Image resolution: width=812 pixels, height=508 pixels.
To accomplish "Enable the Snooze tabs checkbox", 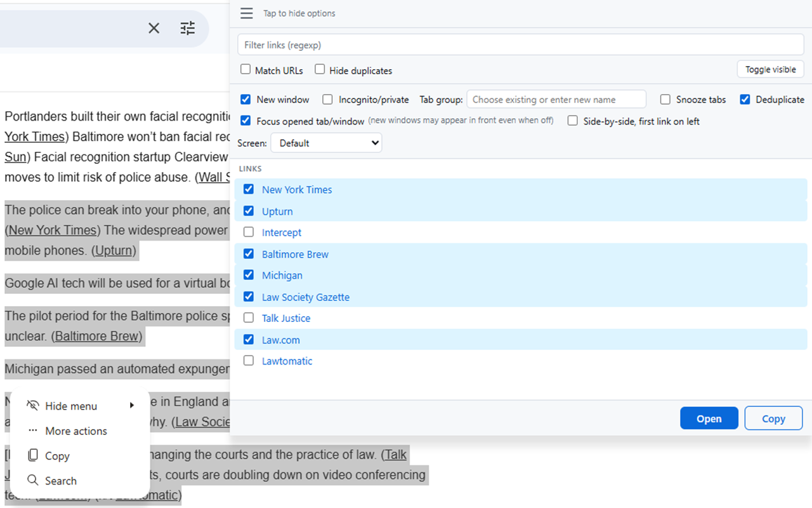I will tap(665, 100).
